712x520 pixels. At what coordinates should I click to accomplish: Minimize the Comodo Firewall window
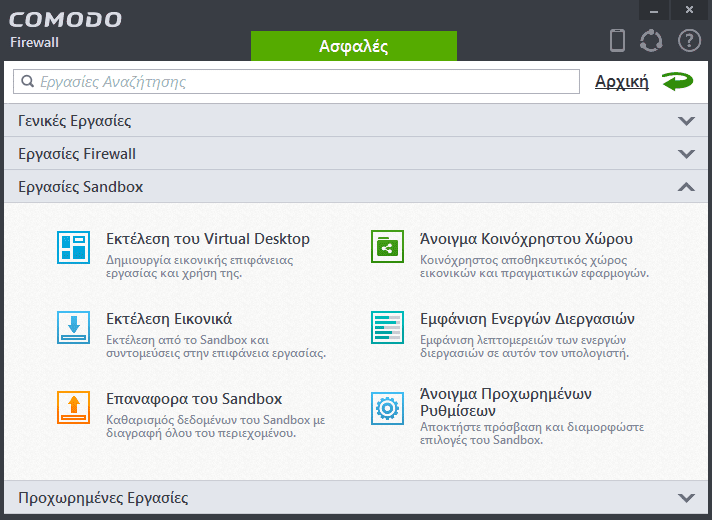654,10
